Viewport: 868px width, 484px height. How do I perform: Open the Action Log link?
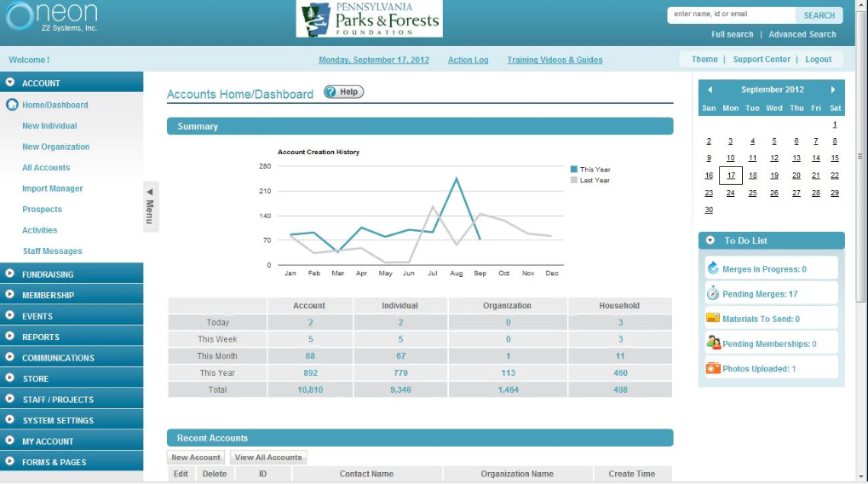[x=468, y=60]
